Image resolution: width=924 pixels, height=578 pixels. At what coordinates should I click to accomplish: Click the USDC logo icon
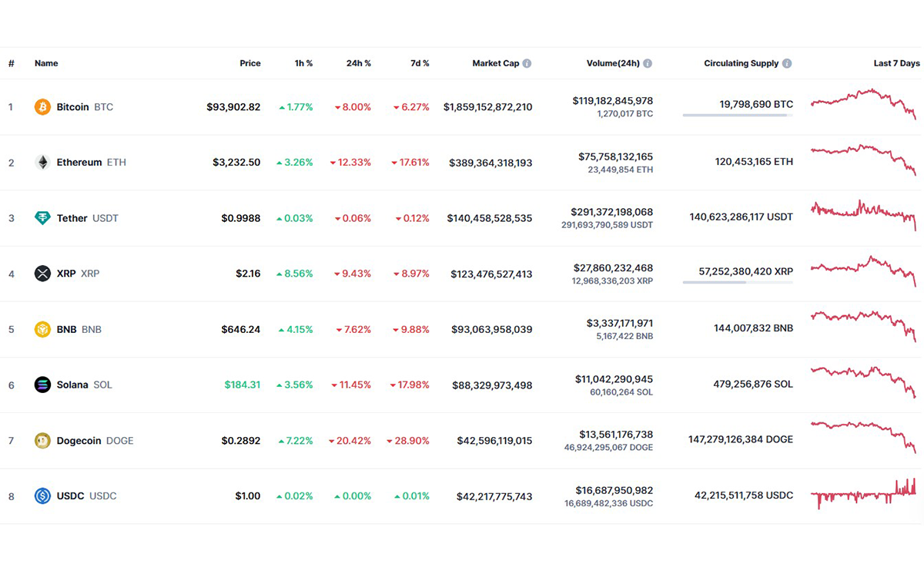42,496
